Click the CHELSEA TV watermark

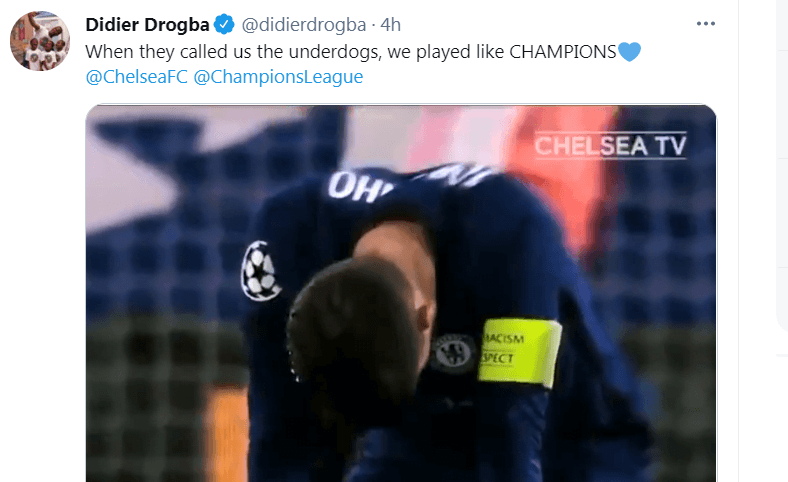pos(610,146)
